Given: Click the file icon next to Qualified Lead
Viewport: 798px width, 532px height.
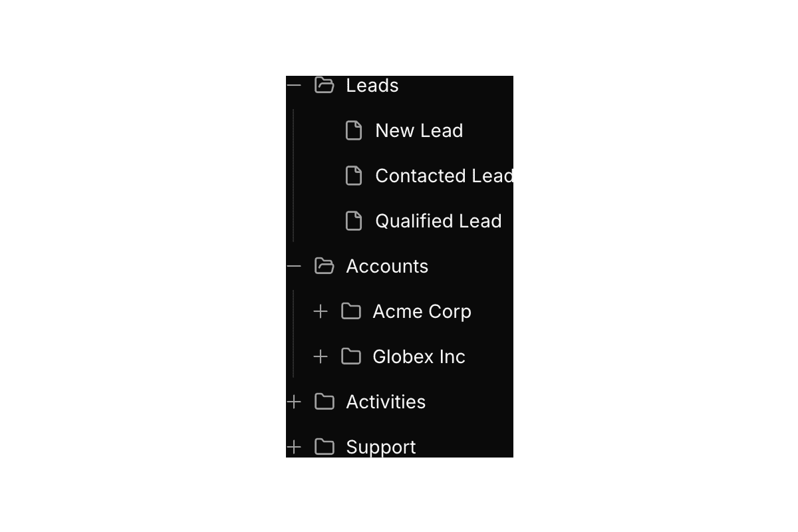Looking at the screenshot, I should [x=354, y=221].
